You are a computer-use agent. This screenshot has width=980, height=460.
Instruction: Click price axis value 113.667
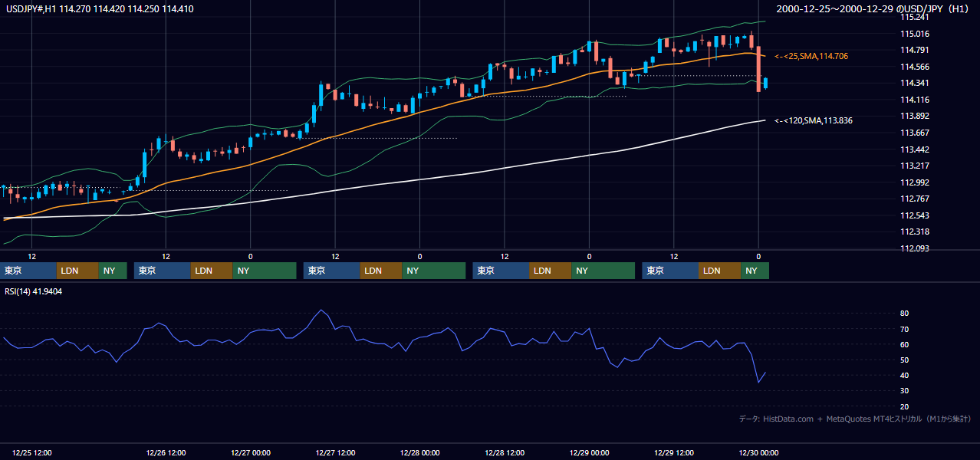915,133
